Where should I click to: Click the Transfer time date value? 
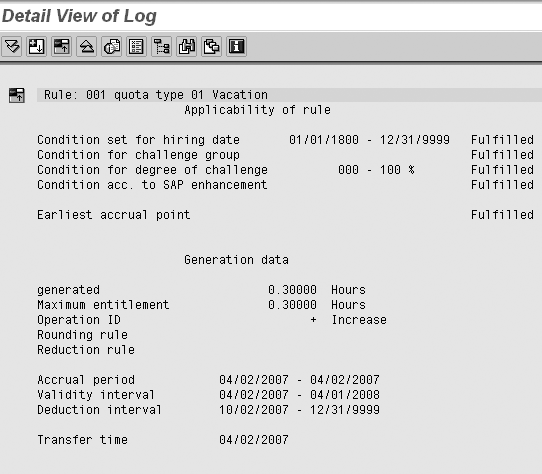click(x=254, y=440)
